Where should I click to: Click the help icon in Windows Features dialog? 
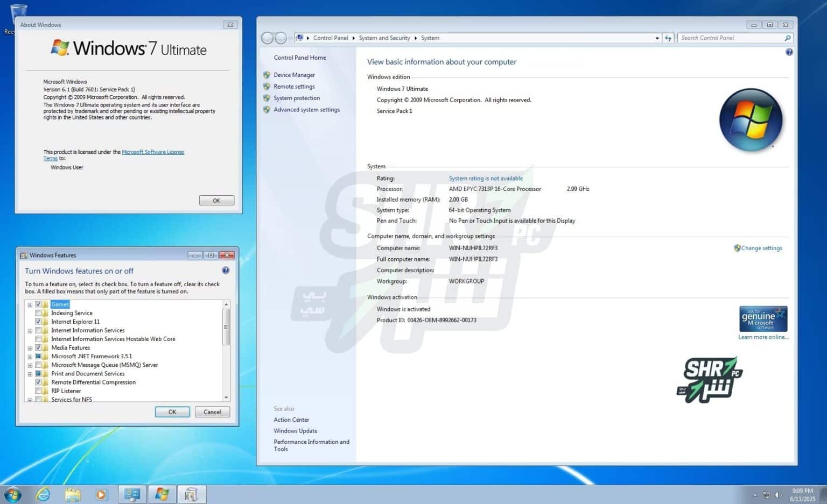click(x=226, y=270)
